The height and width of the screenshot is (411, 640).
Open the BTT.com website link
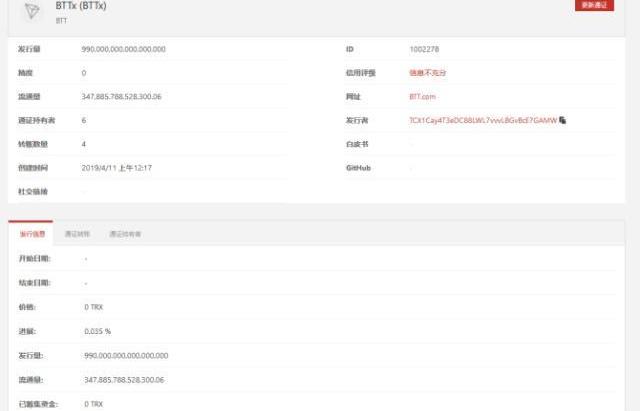click(422, 97)
